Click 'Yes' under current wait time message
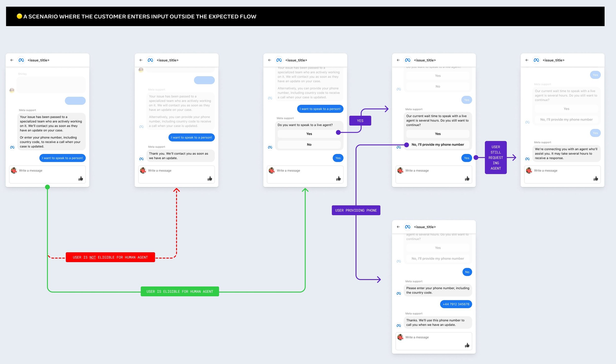 pyautogui.click(x=438, y=134)
